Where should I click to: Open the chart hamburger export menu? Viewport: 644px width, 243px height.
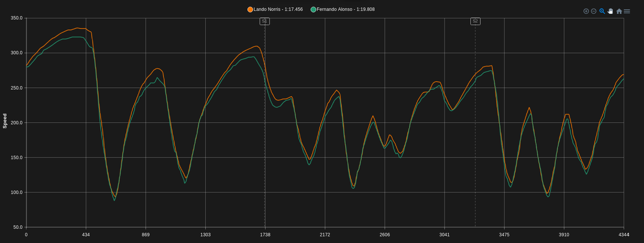pyautogui.click(x=627, y=11)
